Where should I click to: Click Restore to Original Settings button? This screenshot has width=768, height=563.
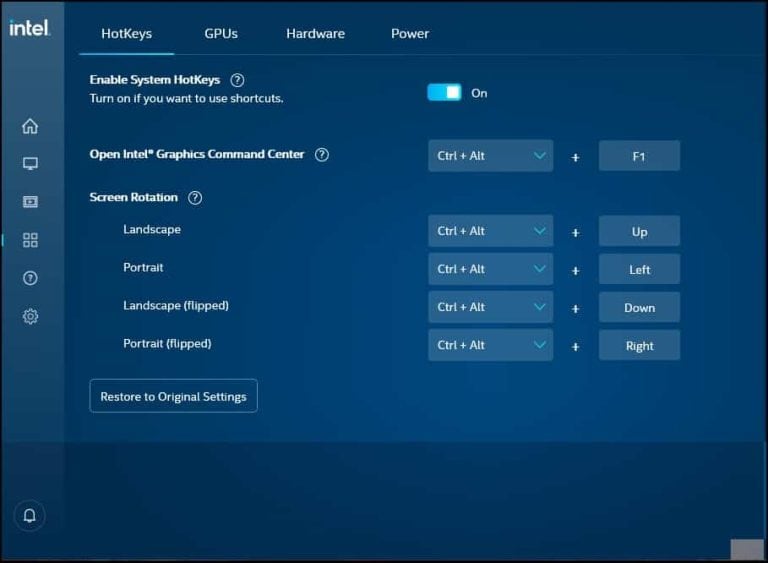(x=173, y=396)
